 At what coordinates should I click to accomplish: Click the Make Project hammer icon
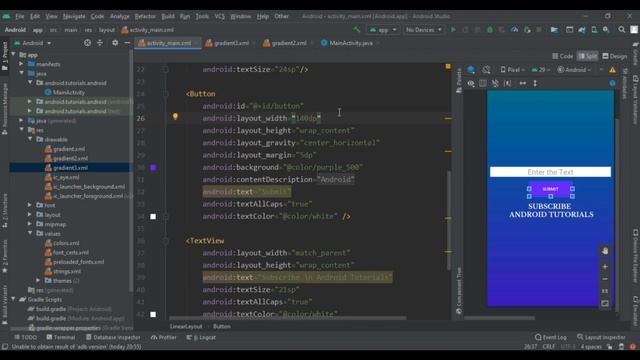coord(357,30)
